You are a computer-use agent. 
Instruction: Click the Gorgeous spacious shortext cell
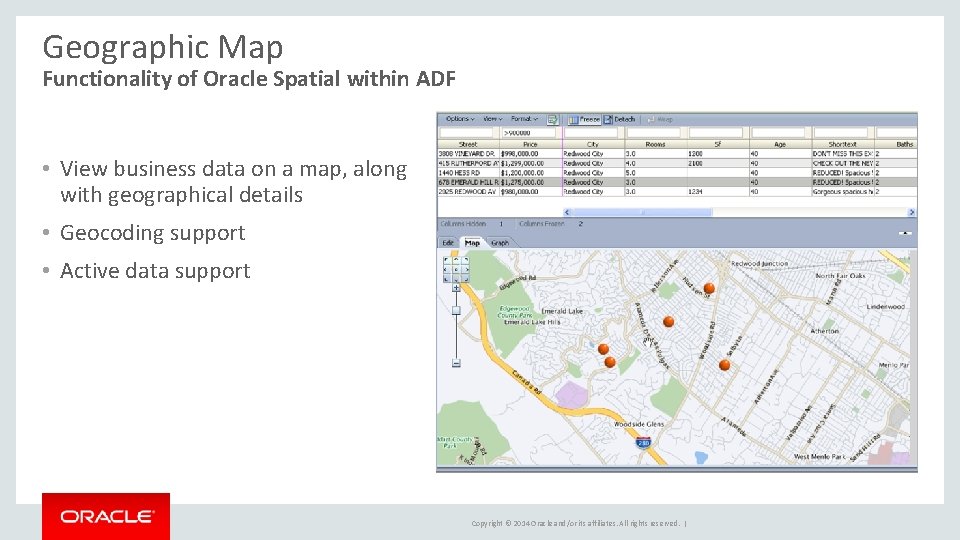click(843, 192)
